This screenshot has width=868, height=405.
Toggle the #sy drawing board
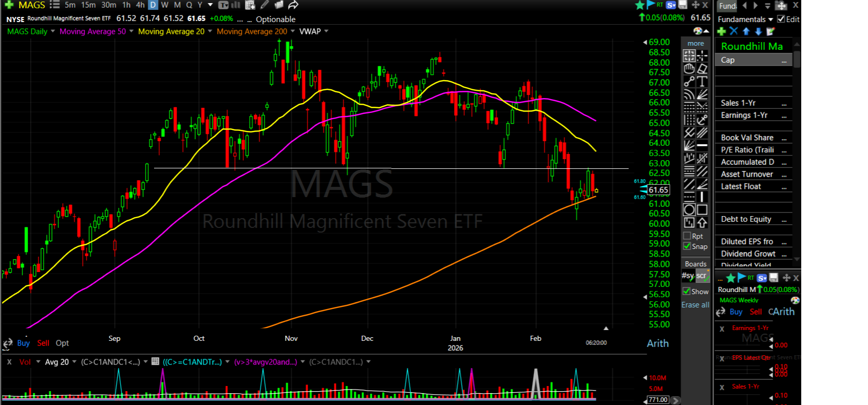click(688, 276)
